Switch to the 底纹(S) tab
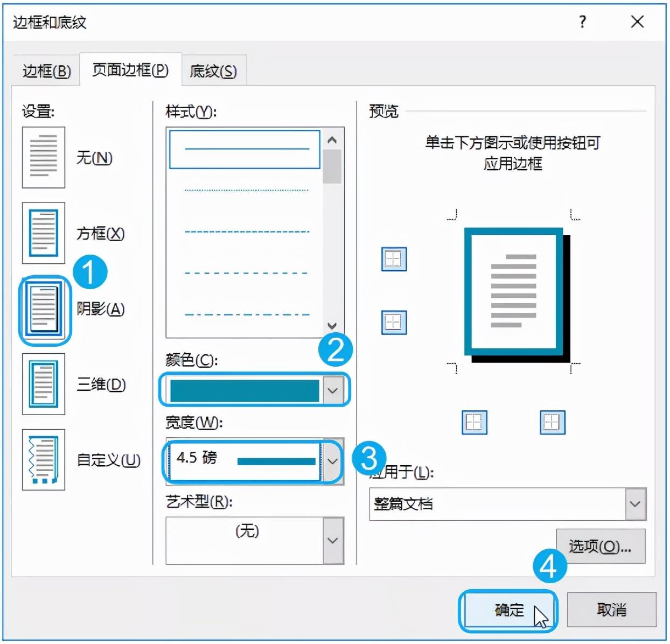Viewport: 670px width, 644px height. click(x=213, y=71)
